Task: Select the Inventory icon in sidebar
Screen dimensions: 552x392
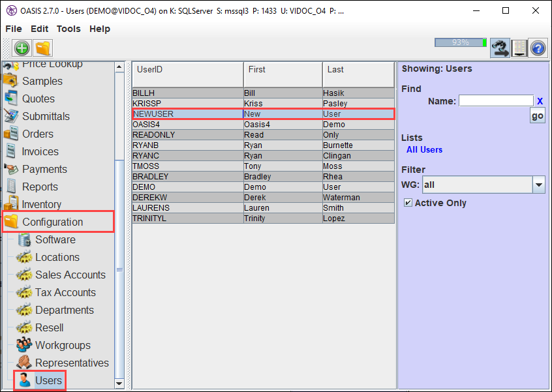Action: (x=11, y=204)
